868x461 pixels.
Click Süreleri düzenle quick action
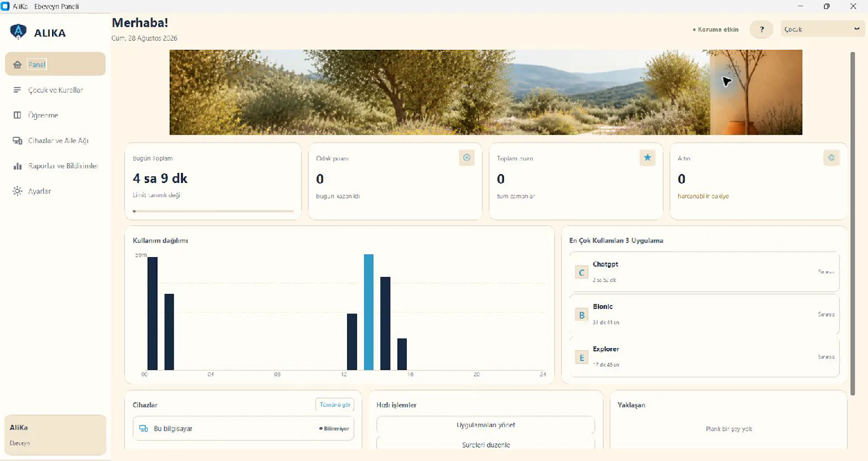(x=486, y=444)
